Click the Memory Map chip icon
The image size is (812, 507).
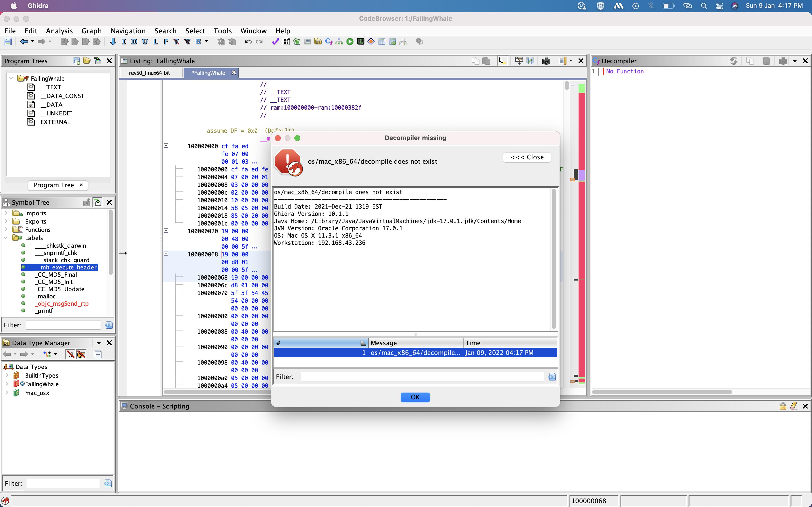[361, 42]
